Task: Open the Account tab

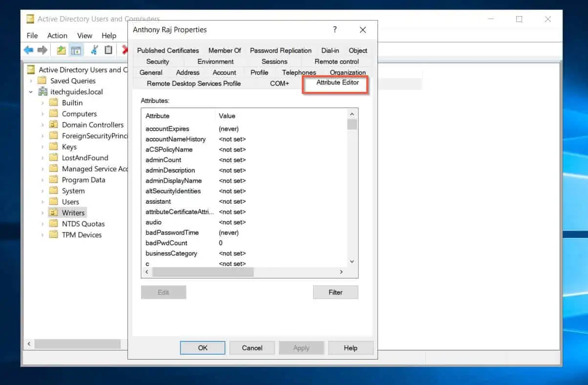Action: [x=225, y=72]
